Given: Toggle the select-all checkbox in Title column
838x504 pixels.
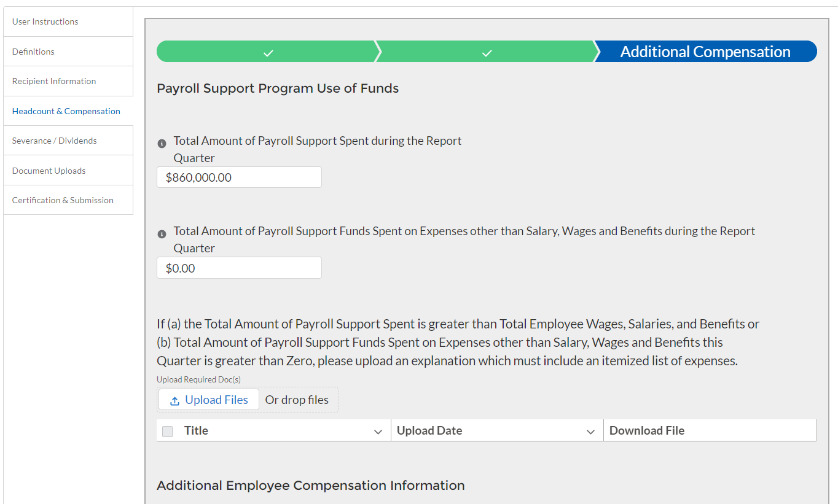Looking at the screenshot, I should click(x=168, y=431).
